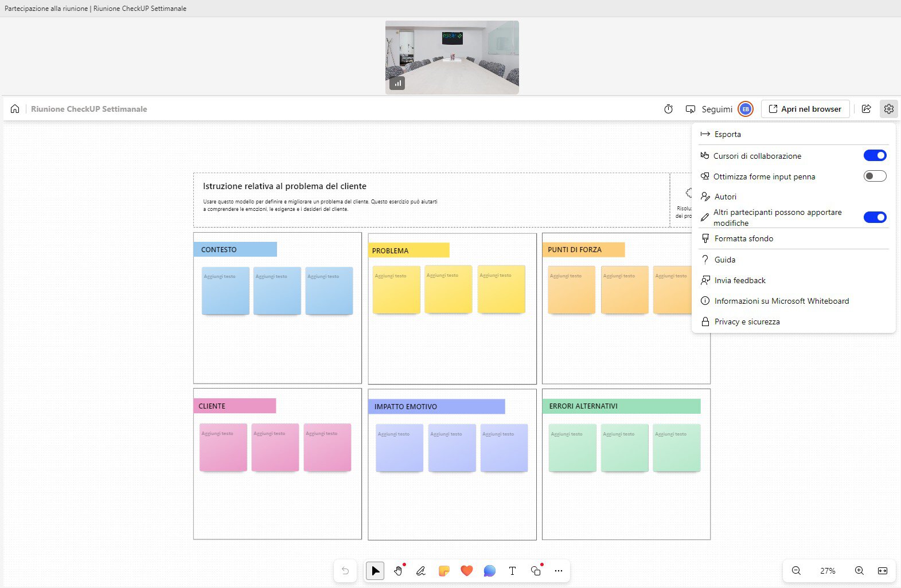The image size is (901, 588).
Task: Disable the Cursori di collaborazione switch
Action: pos(875,155)
